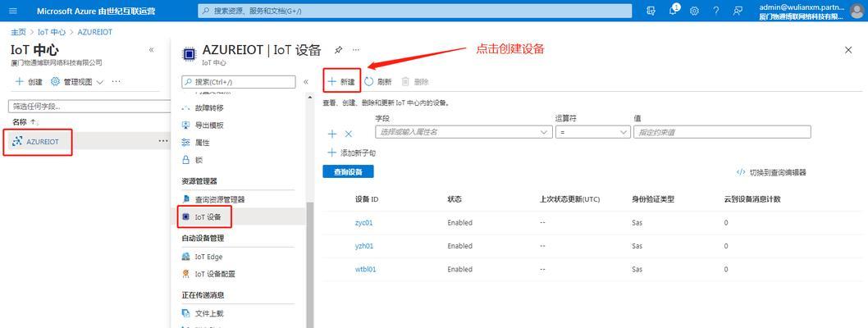The width and height of the screenshot is (868, 328).
Task: Click Sas value in wtbl01 row
Action: (x=637, y=269)
